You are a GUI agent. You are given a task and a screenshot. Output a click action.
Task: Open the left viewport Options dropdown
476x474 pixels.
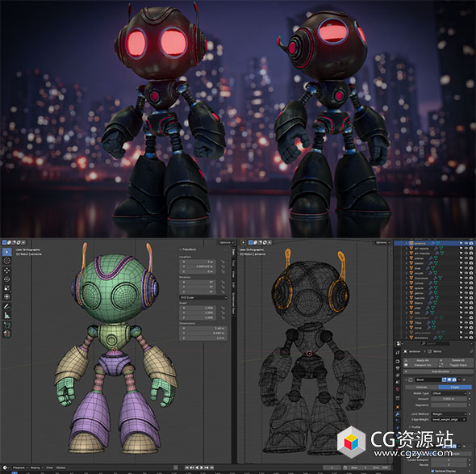(226, 242)
